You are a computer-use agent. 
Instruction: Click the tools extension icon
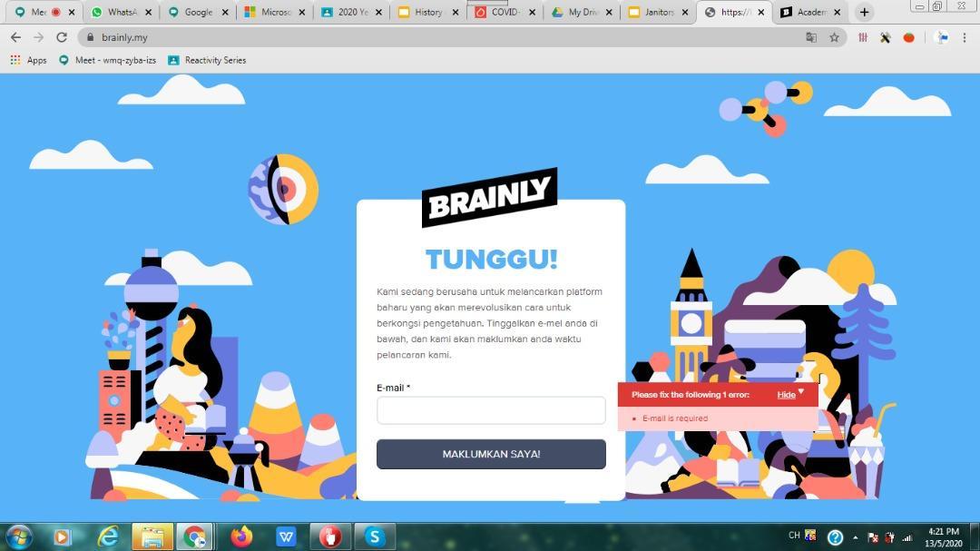tap(885, 37)
